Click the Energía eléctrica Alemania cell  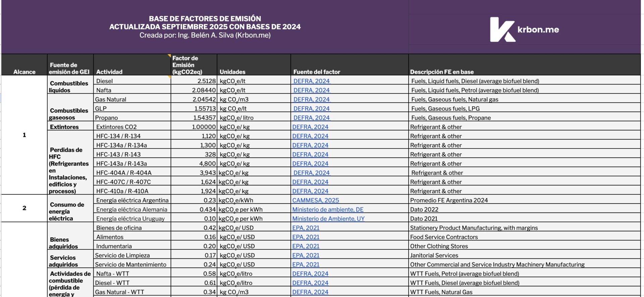click(x=132, y=209)
